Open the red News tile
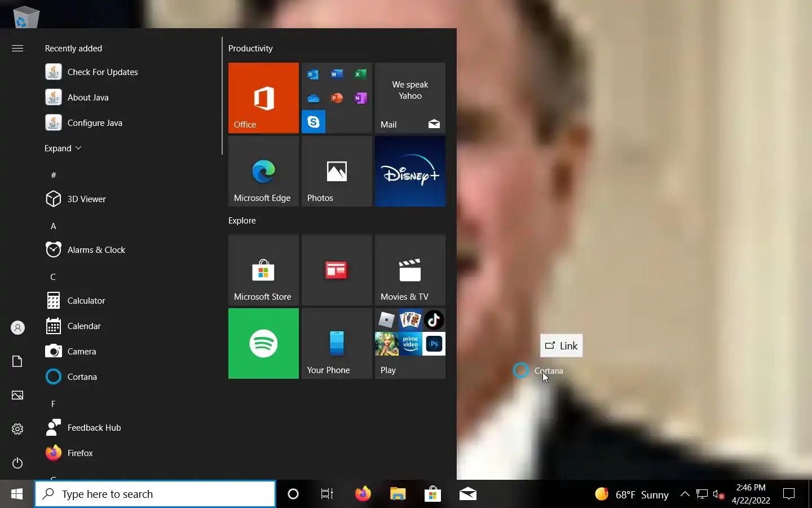 [x=337, y=270]
